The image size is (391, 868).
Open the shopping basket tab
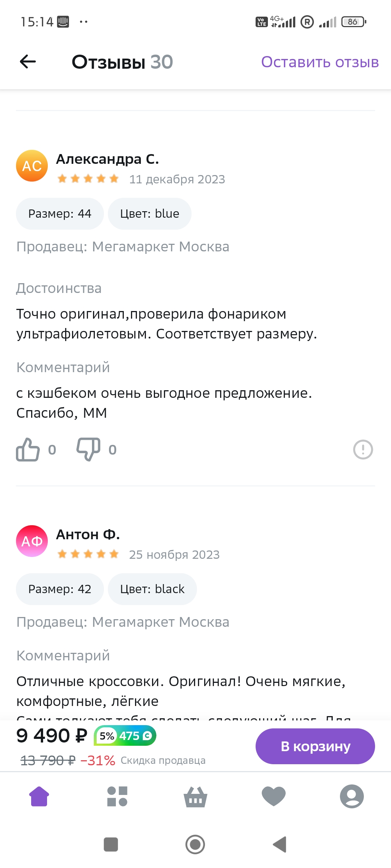click(x=195, y=797)
